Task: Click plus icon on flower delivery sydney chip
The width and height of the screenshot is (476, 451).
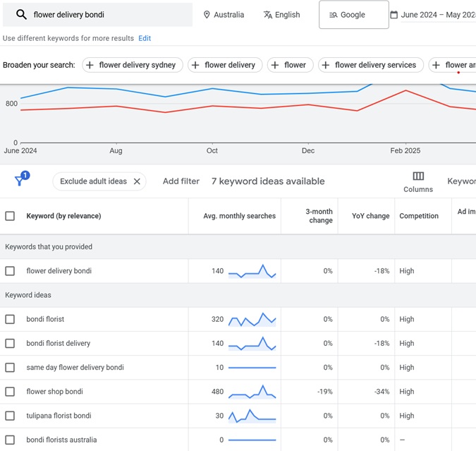Action: tap(90, 65)
